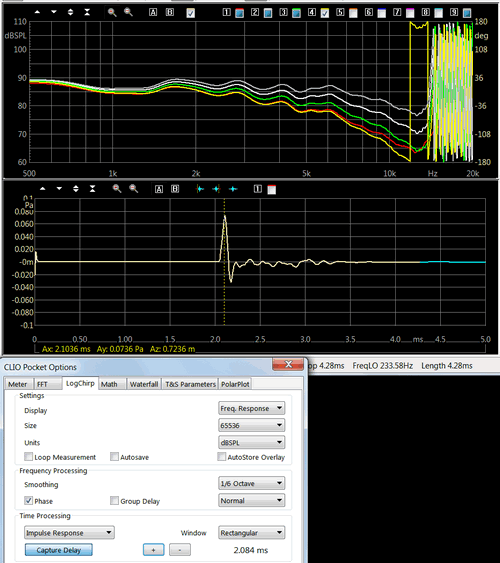Select overlay 1 in impulse graph toolbar
This screenshot has height=563, width=500.
258,189
